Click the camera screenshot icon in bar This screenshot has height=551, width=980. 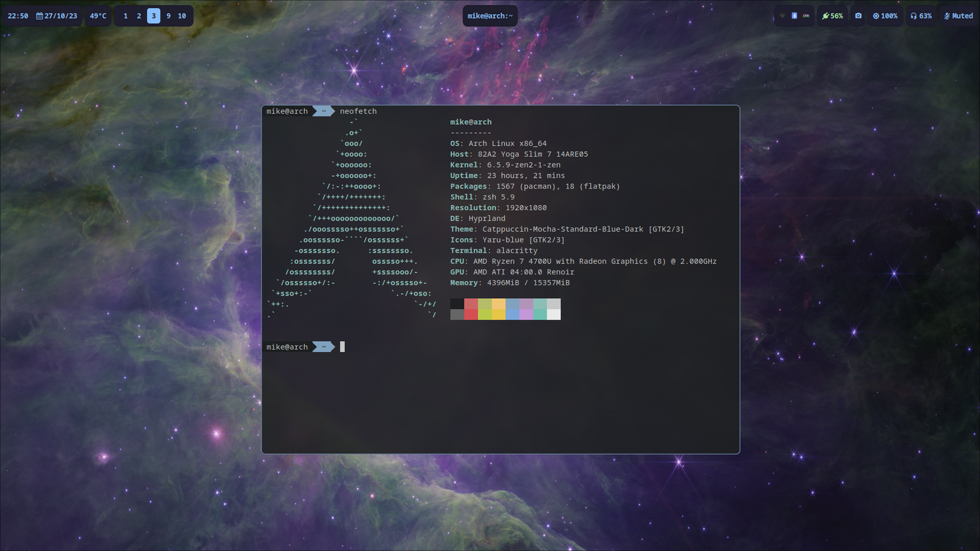(x=858, y=16)
